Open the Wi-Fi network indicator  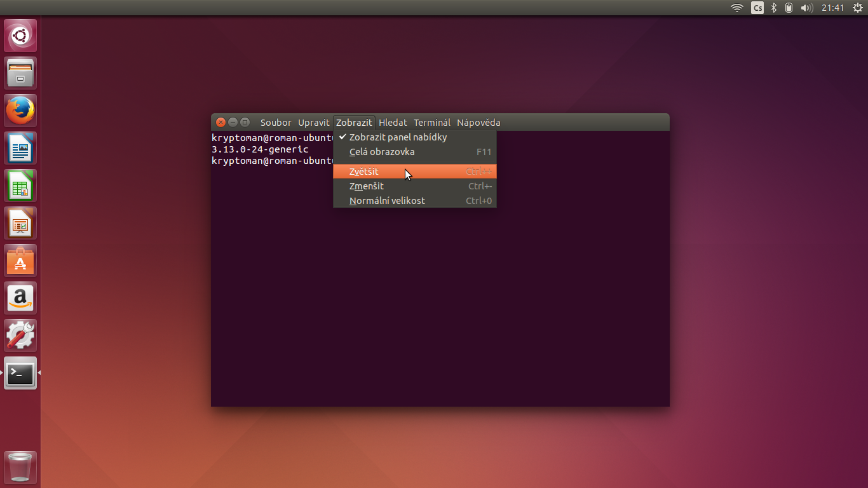pos(737,8)
